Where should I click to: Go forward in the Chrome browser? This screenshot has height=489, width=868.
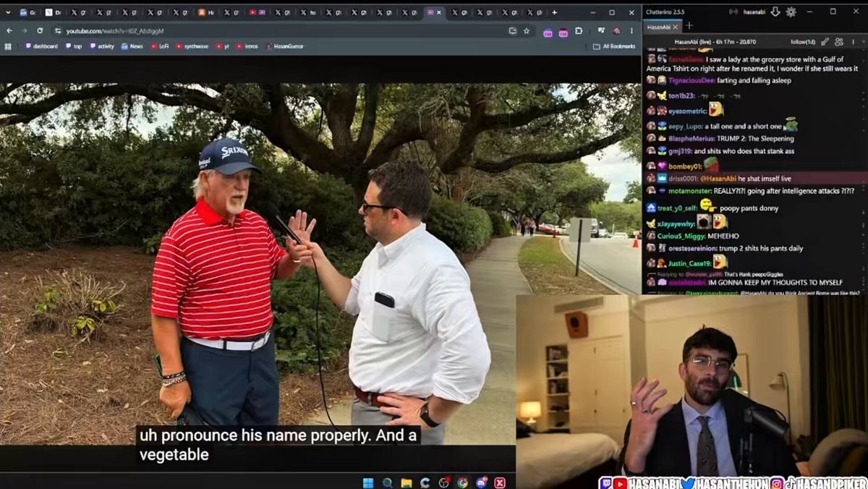click(x=24, y=31)
